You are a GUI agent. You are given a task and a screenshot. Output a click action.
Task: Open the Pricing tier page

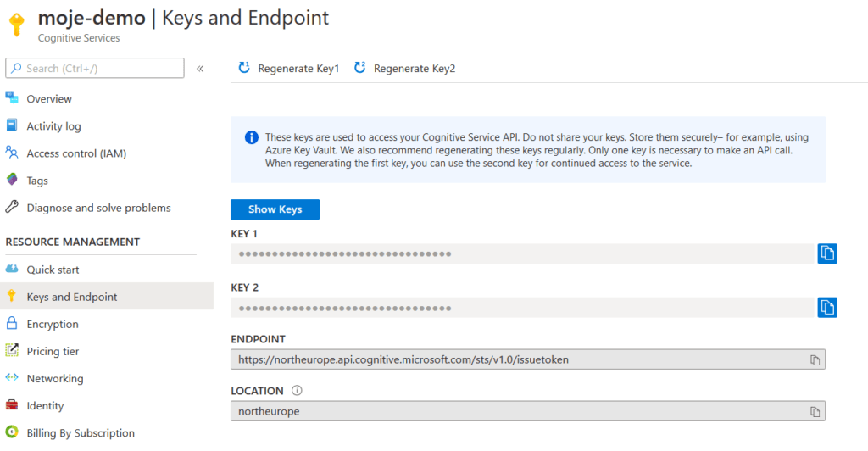tap(53, 351)
